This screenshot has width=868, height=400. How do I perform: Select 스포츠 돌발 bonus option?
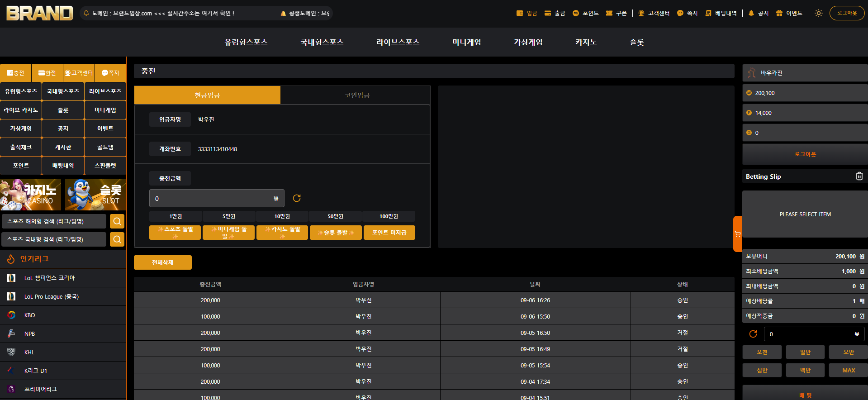[175, 233]
